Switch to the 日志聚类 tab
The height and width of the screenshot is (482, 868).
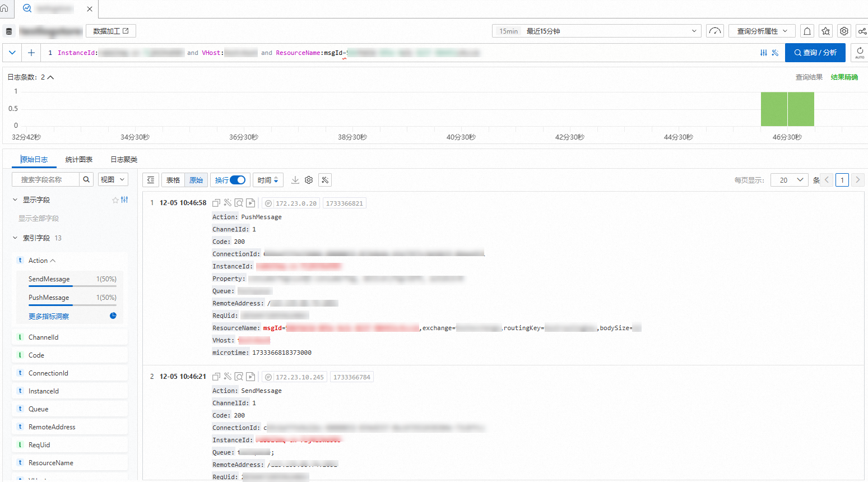(x=124, y=160)
